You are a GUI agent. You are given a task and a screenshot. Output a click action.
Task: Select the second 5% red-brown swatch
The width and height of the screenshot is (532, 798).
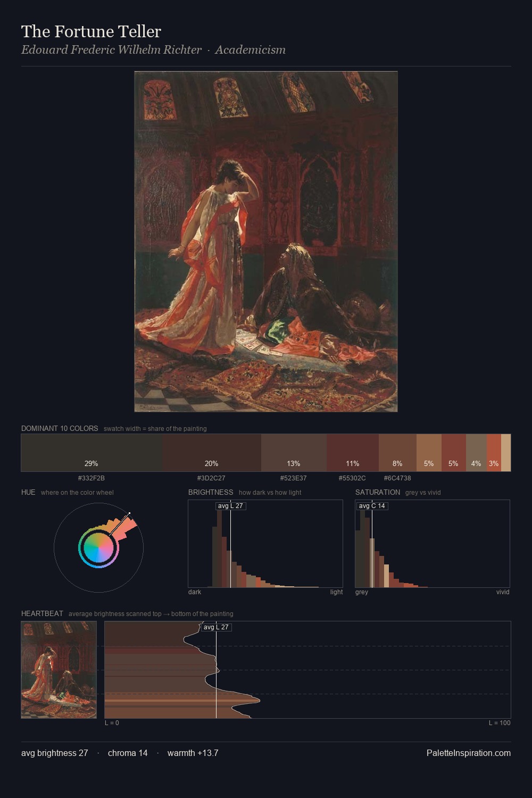tap(453, 453)
